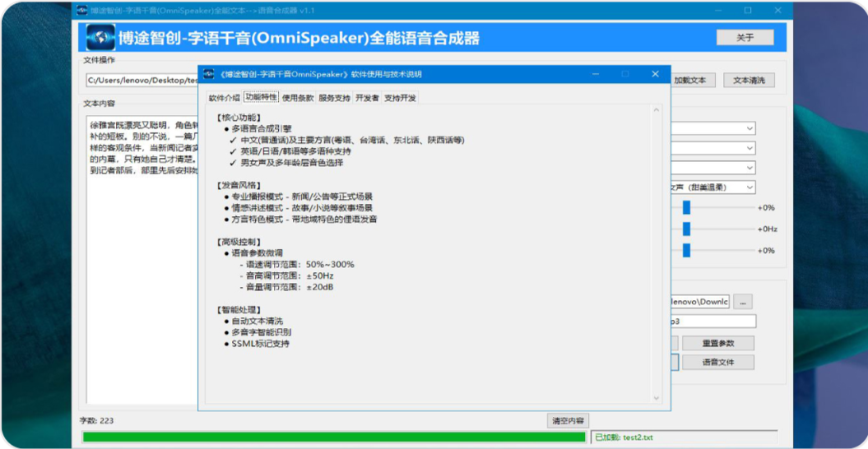
Task: Click the 加载文本 button
Action: [690, 81]
